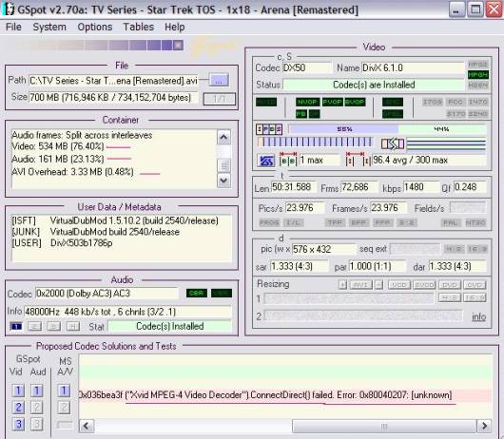Click the 96.4 avg / 300 max field

(429, 160)
